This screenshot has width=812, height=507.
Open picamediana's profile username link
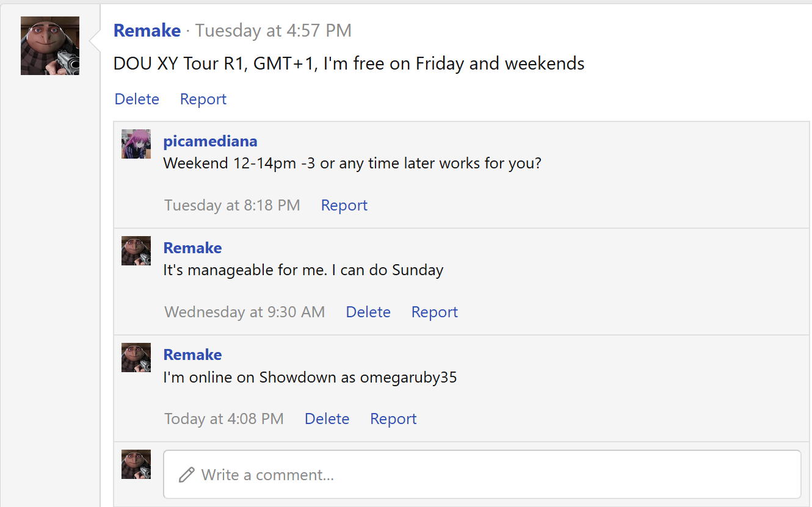tap(211, 141)
